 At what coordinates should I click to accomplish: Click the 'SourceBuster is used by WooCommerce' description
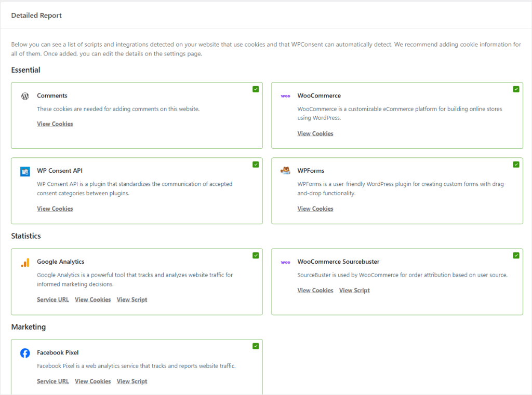[403, 275]
